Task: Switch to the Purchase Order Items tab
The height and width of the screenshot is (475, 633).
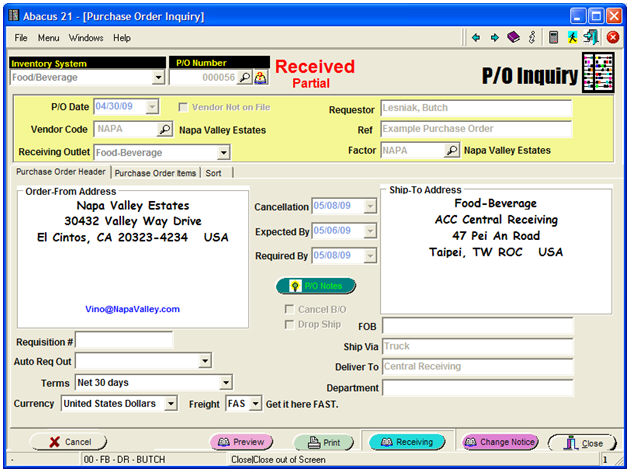Action: pos(155,173)
